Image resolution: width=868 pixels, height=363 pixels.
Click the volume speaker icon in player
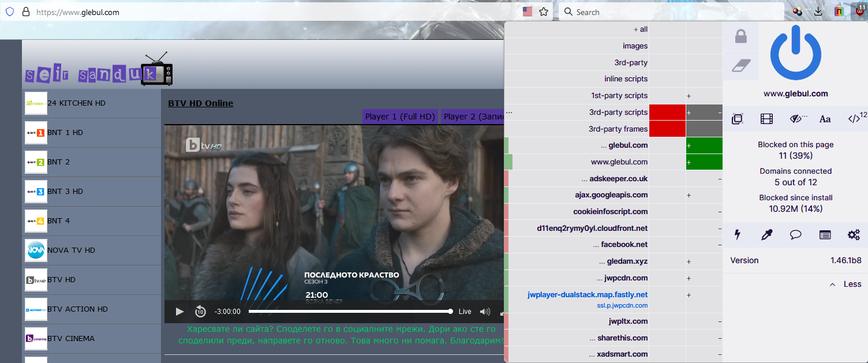point(485,312)
